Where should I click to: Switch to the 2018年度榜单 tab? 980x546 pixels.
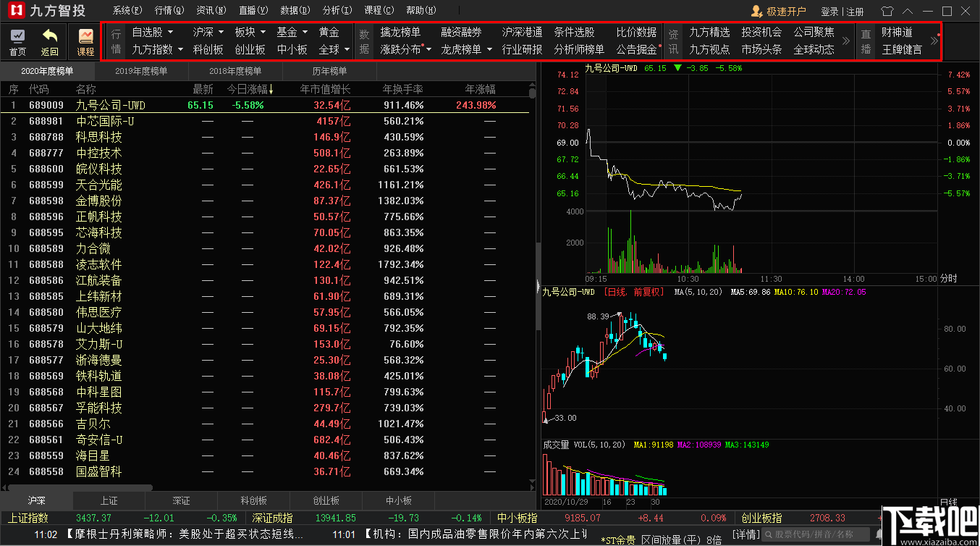tap(235, 71)
